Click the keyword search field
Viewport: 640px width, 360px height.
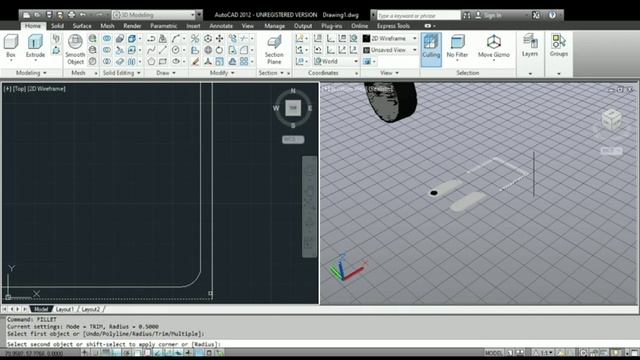pos(418,16)
